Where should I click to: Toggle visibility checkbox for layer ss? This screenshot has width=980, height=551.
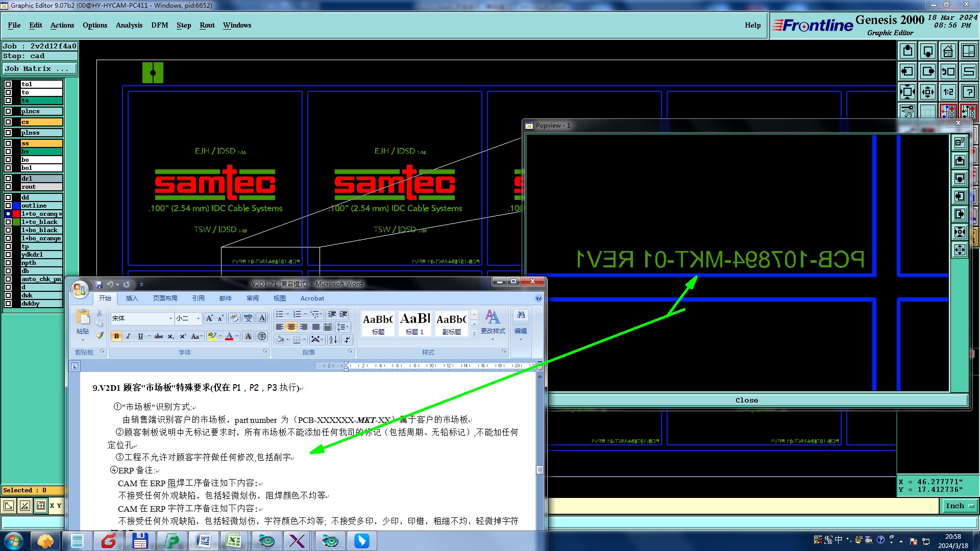click(x=8, y=143)
